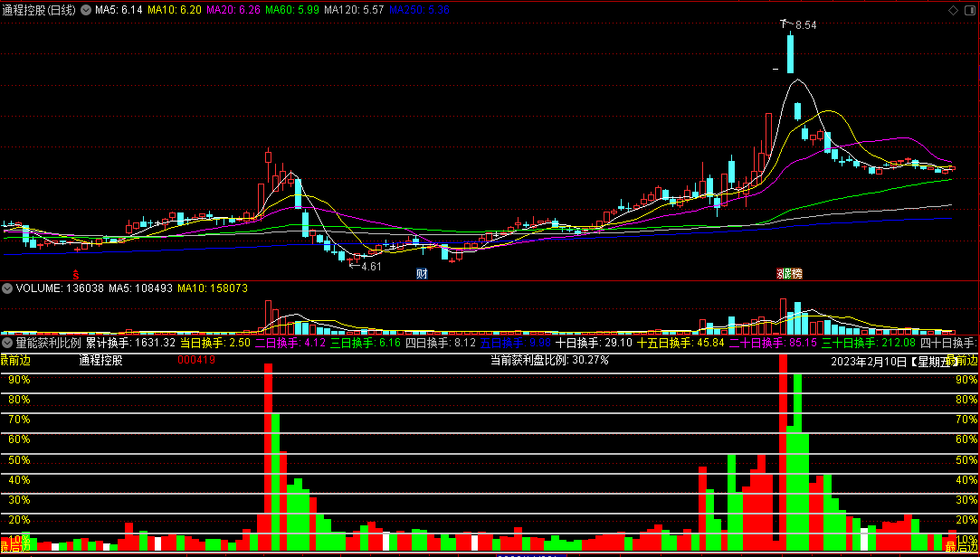Click the 三十日换手: 212.08 value

tap(870, 343)
